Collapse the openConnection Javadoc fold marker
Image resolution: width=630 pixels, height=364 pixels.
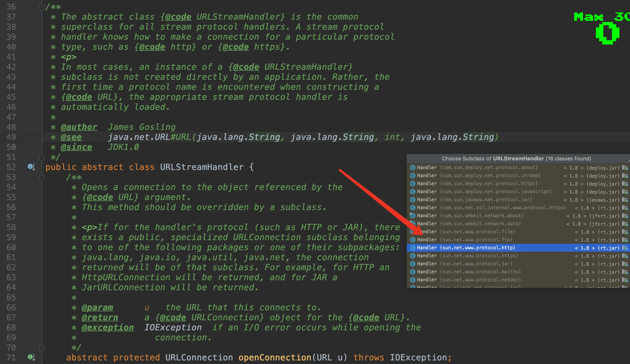click(x=42, y=178)
